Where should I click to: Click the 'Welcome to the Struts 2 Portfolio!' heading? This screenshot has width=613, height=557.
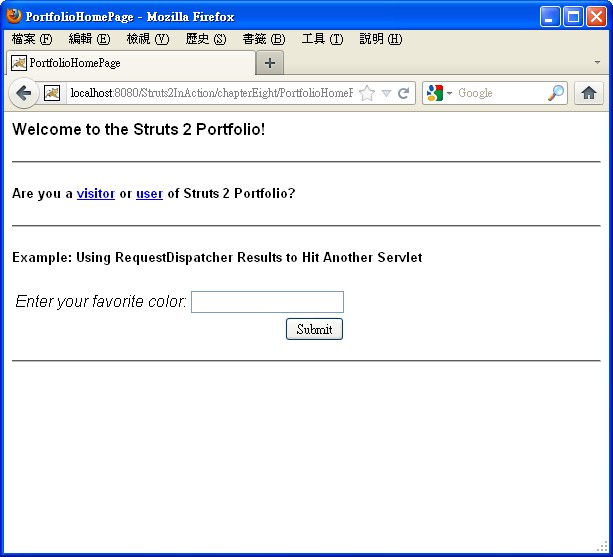coord(139,129)
